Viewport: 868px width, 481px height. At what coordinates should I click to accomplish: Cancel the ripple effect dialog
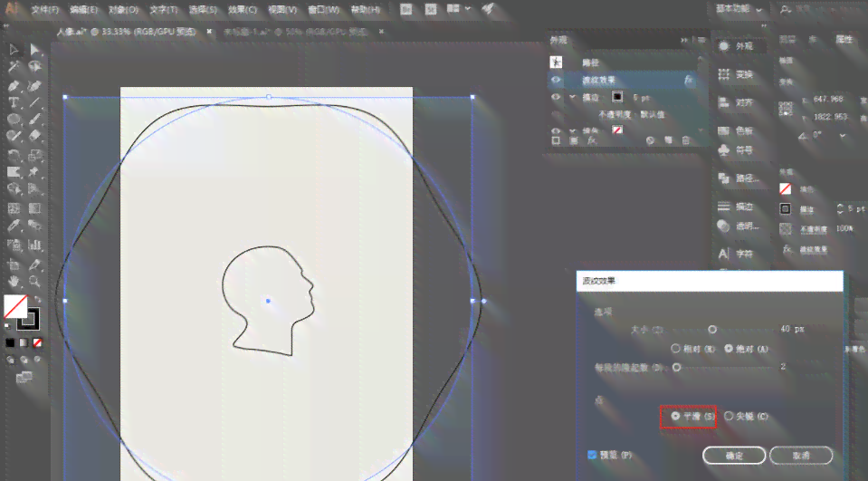coord(801,456)
